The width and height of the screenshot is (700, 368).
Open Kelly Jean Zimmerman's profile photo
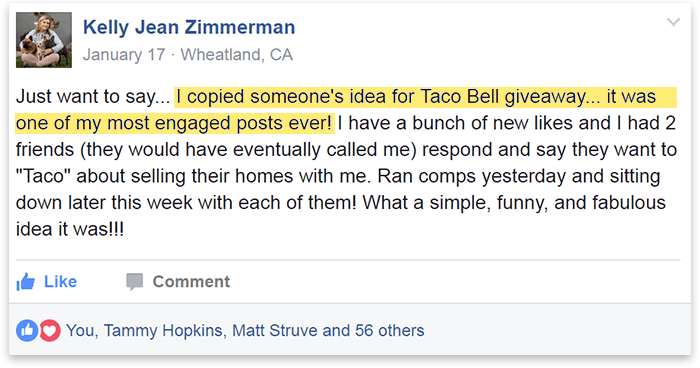44,40
